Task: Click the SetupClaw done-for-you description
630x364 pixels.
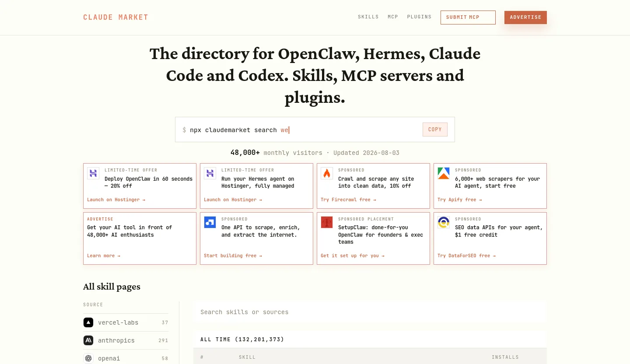Action: [x=381, y=235]
